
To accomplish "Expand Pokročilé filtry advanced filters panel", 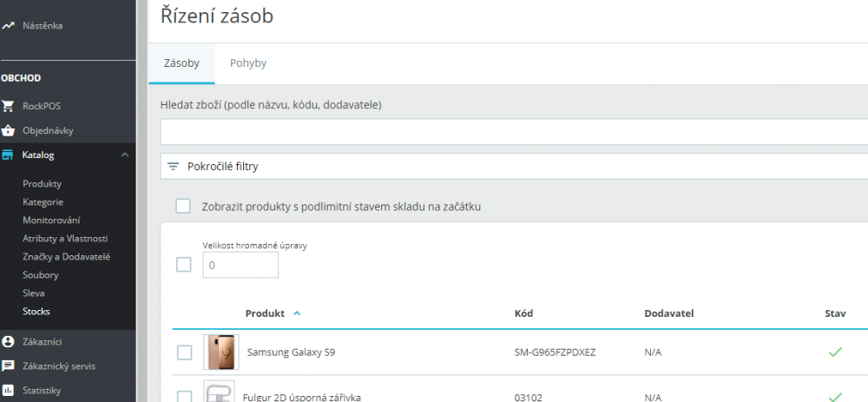I will pos(223,166).
